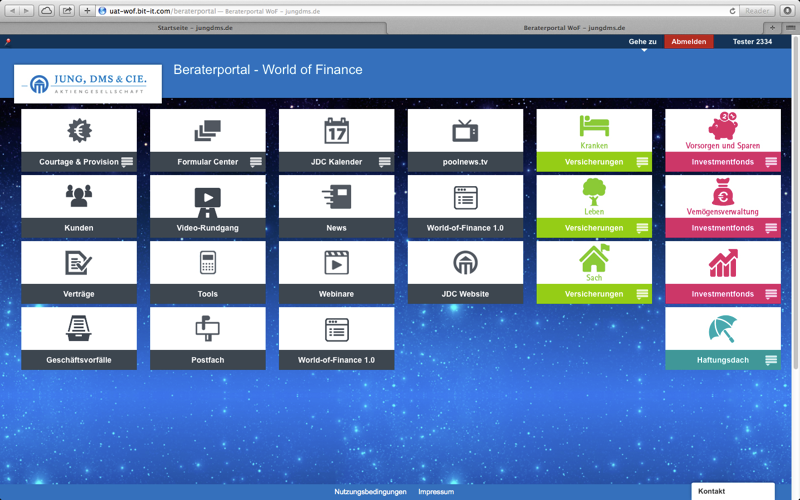The height and width of the screenshot is (500, 800).
Task: Click the Abmelden logout button
Action: [689, 42]
